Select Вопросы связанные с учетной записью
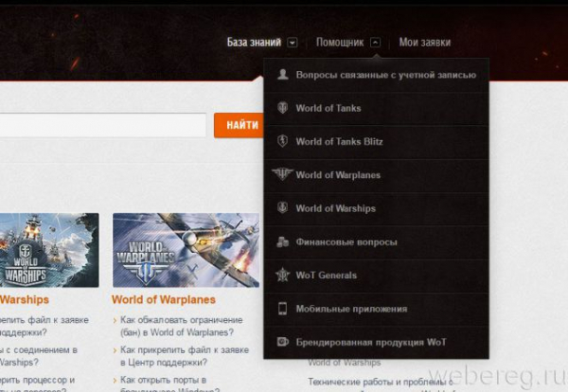568x392 pixels. (x=377, y=75)
